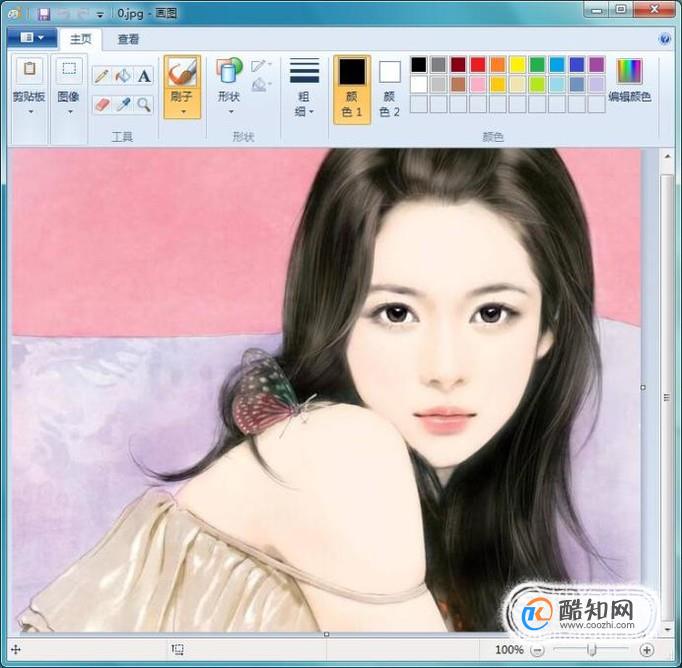Switch to the Home (主页) tab
682x668 pixels.
point(81,39)
